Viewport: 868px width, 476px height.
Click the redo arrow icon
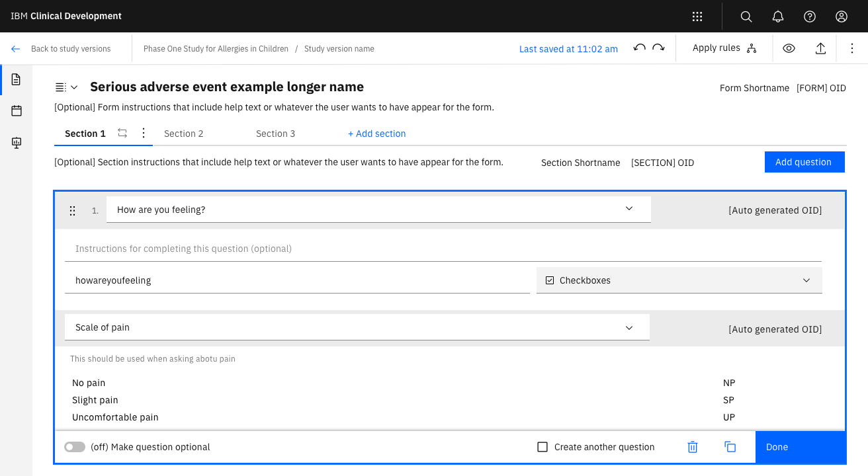[658, 48]
